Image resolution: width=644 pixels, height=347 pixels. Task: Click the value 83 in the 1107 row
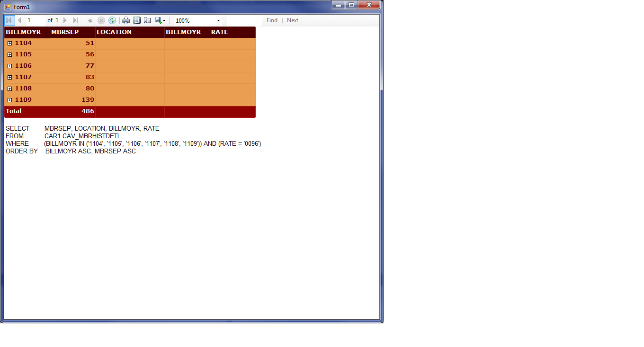click(x=90, y=77)
